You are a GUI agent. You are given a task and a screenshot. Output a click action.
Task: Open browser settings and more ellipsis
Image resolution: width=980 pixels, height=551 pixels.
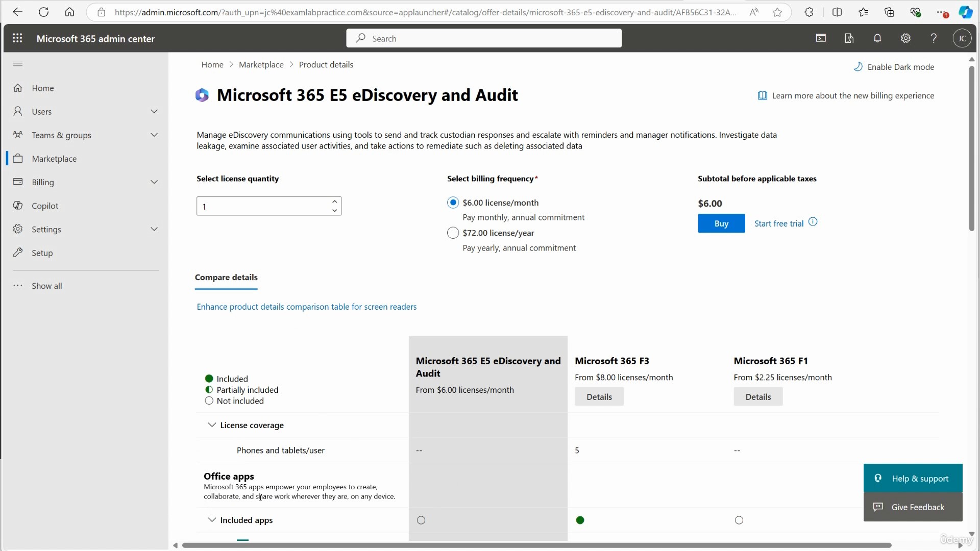[942, 12]
